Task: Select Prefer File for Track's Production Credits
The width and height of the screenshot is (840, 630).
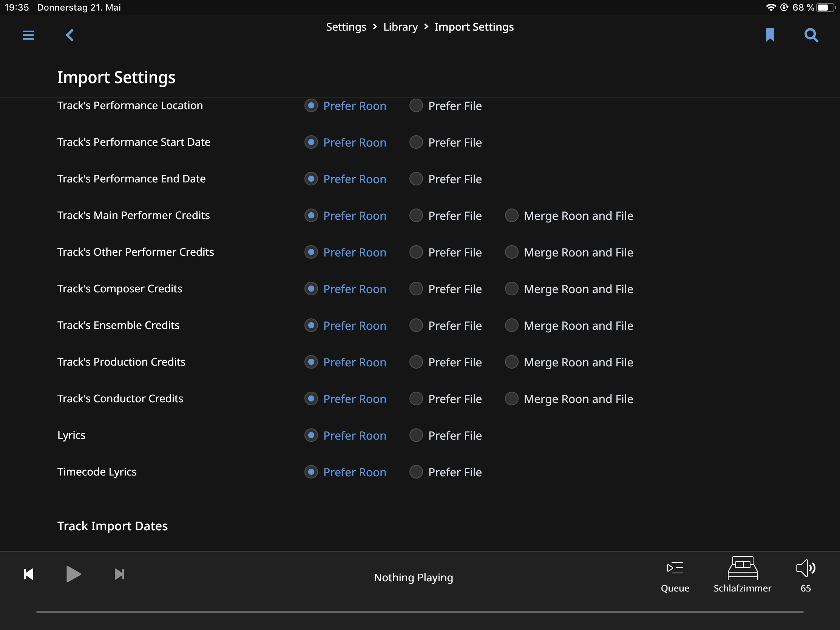Action: point(445,362)
